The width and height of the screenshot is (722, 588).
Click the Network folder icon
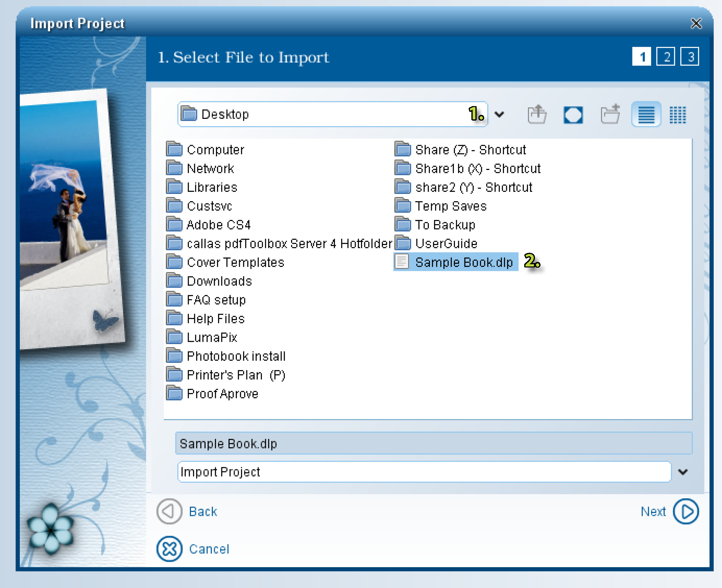click(x=174, y=168)
